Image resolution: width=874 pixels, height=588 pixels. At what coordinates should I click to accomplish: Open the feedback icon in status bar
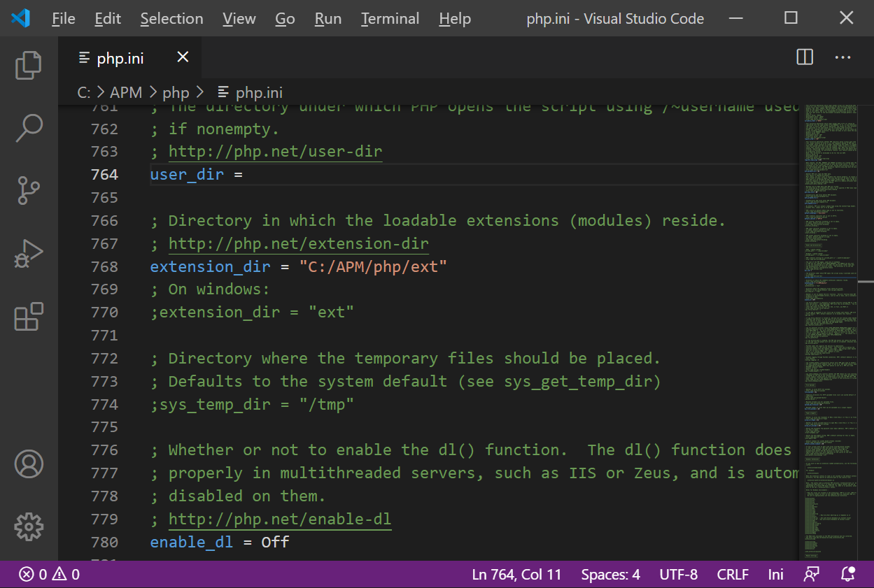tap(811, 575)
